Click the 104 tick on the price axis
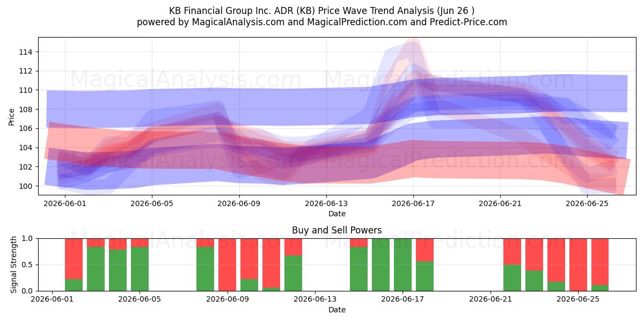This screenshot has width=644, height=322. click(x=25, y=148)
